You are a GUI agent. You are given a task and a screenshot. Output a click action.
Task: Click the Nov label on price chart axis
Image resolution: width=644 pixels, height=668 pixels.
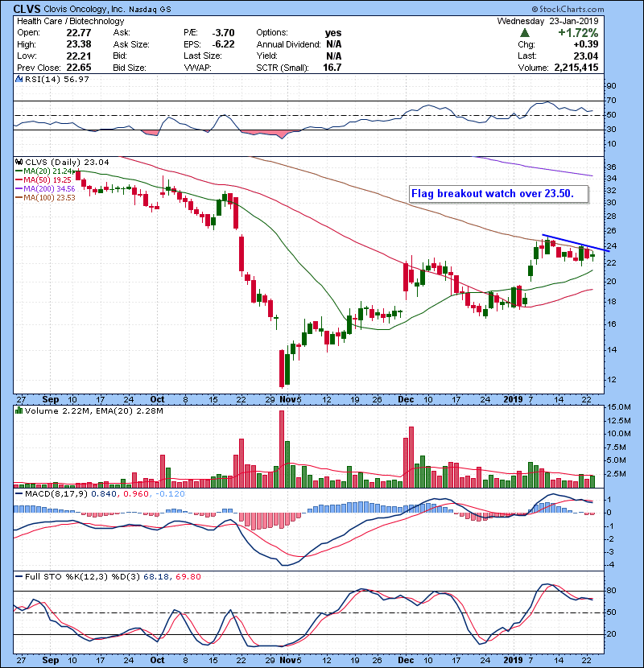coord(287,400)
